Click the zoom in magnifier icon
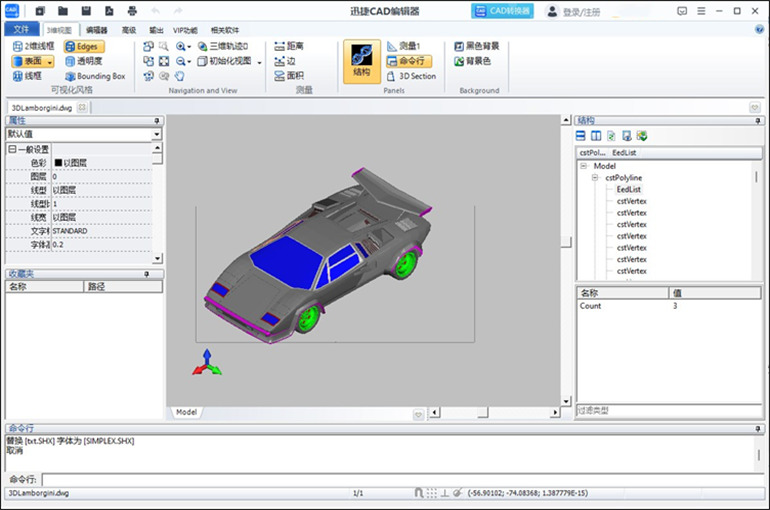 click(180, 46)
